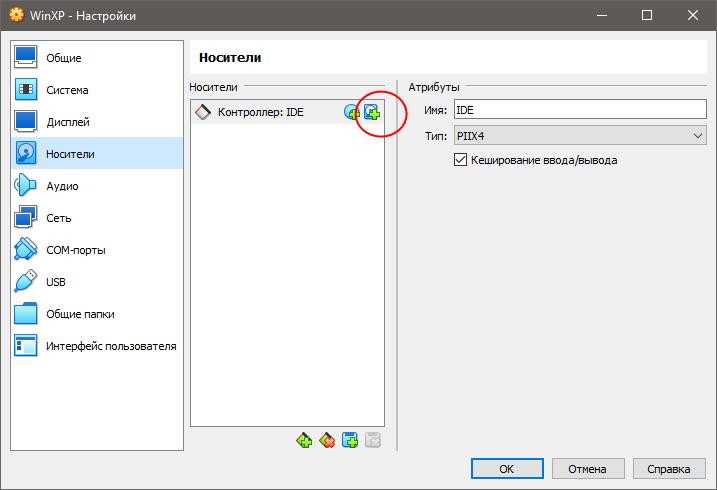Select the Контроллер: IDE tree row
This screenshot has width=717, height=490.
[287, 112]
